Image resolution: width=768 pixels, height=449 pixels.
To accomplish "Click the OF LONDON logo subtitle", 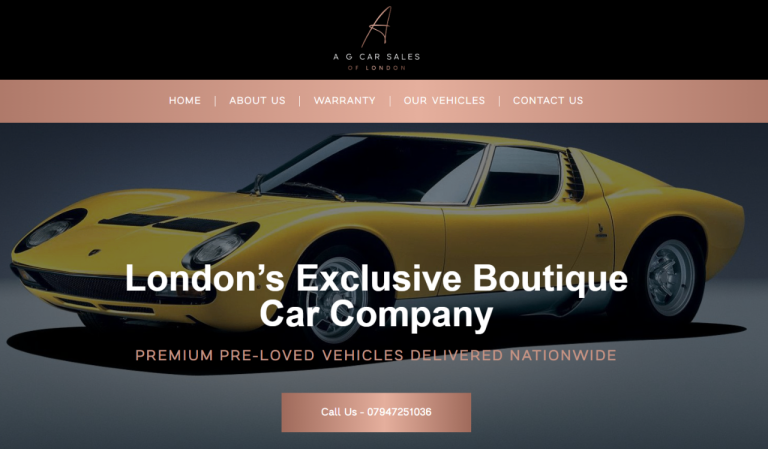I will tap(377, 68).
